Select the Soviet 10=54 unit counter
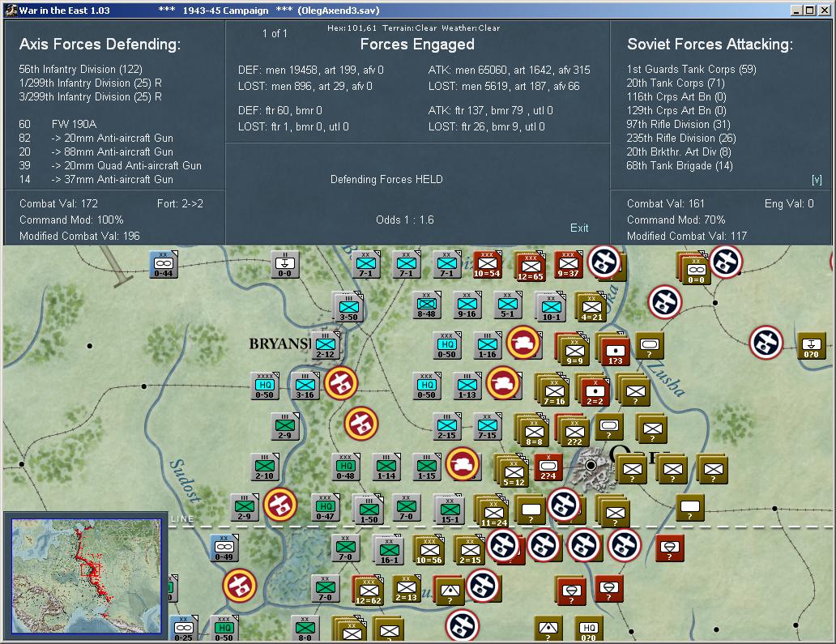Image resolution: width=836 pixels, height=644 pixels. [487, 264]
